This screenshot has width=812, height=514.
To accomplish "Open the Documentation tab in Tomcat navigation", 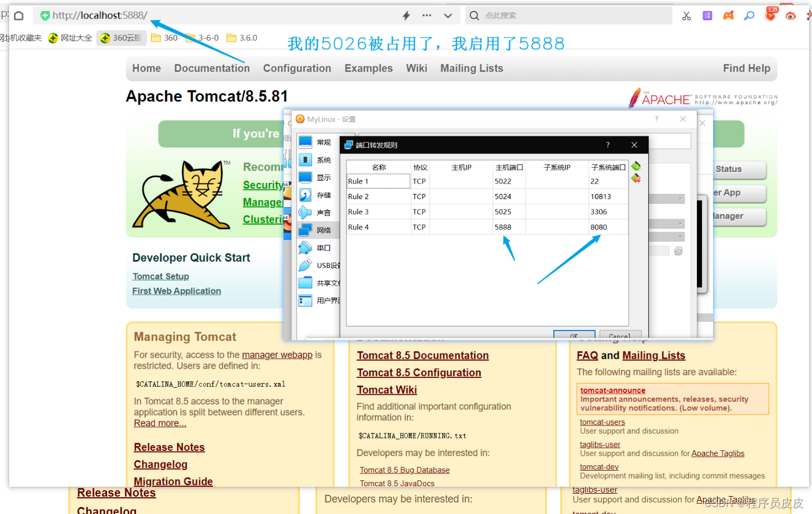I will (x=212, y=68).
